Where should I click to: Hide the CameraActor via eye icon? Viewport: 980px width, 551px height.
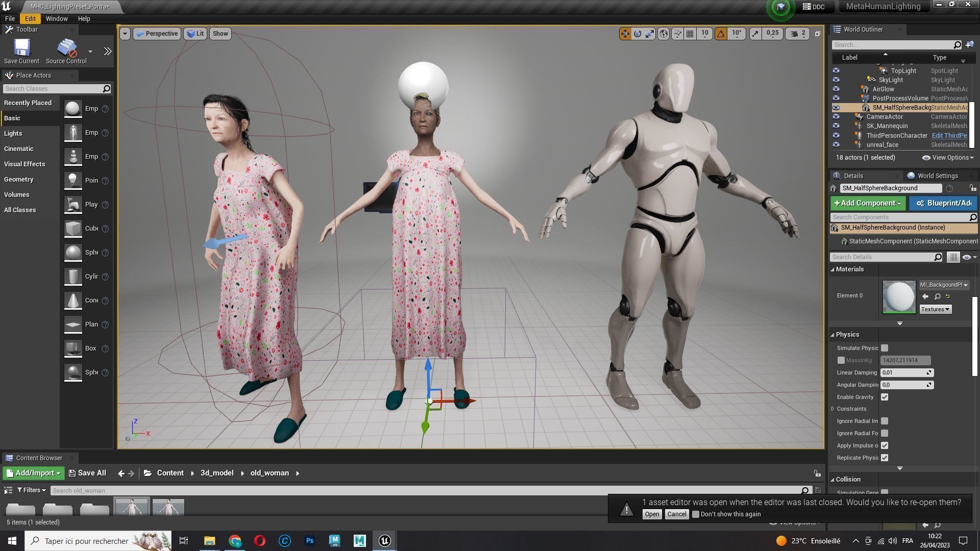point(836,117)
